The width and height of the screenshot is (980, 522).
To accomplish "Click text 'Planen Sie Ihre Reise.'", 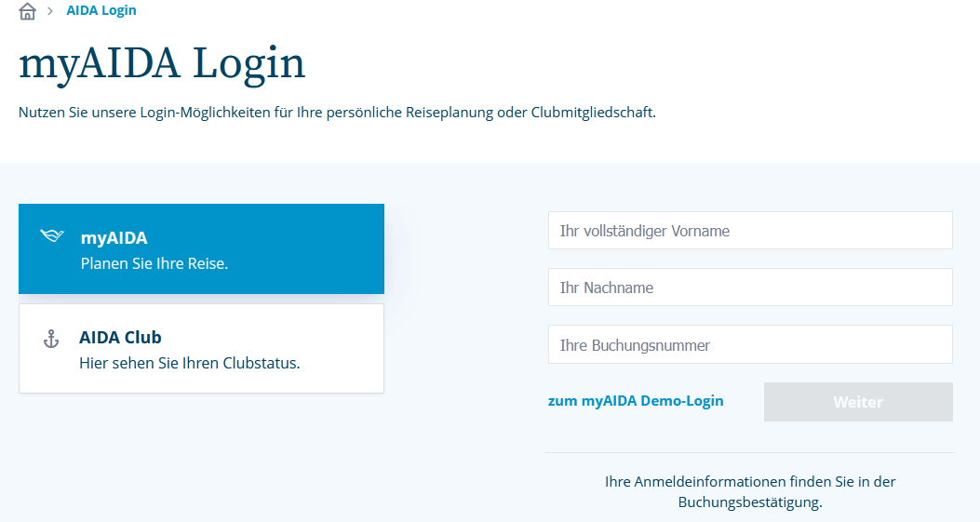I will tap(154, 264).
